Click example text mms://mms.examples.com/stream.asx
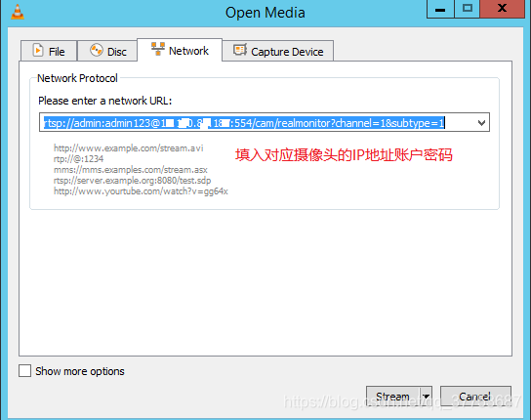Viewport: 531px width, 420px height. [131, 170]
